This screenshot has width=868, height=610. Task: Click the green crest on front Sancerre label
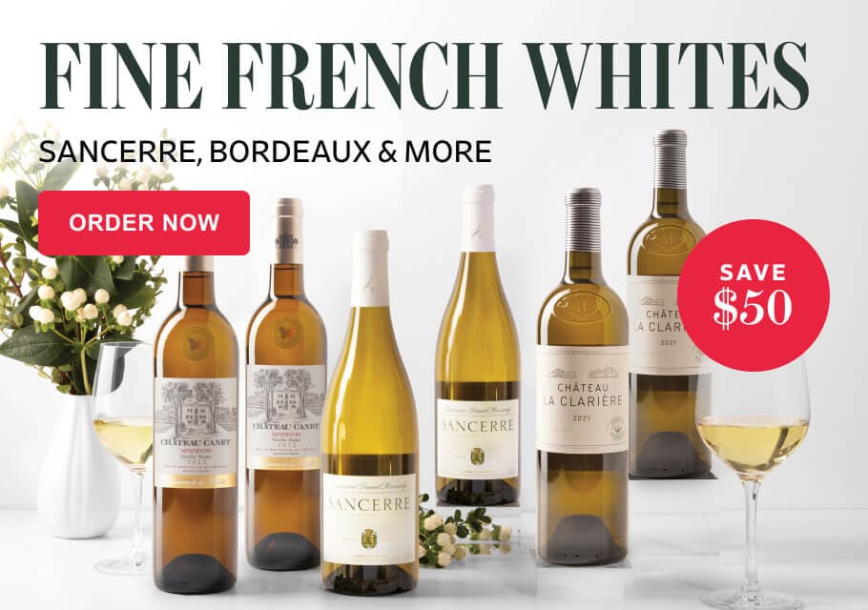pyautogui.click(x=366, y=539)
